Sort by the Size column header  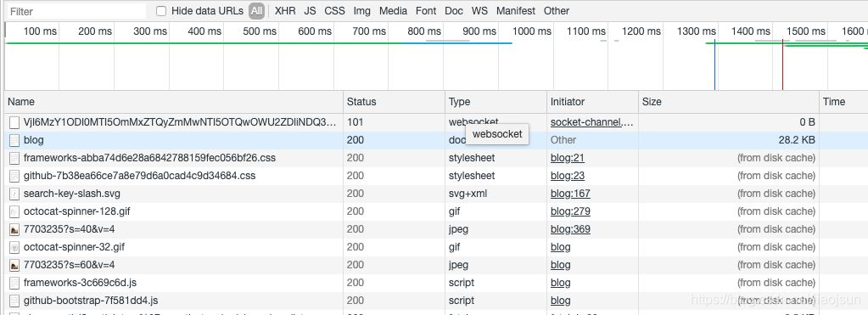click(729, 102)
